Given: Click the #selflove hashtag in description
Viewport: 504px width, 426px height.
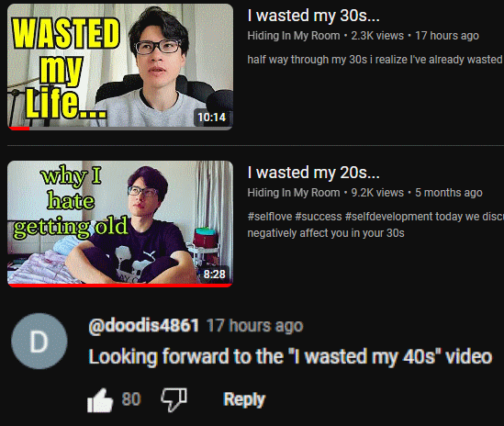Looking at the screenshot, I should (x=269, y=217).
